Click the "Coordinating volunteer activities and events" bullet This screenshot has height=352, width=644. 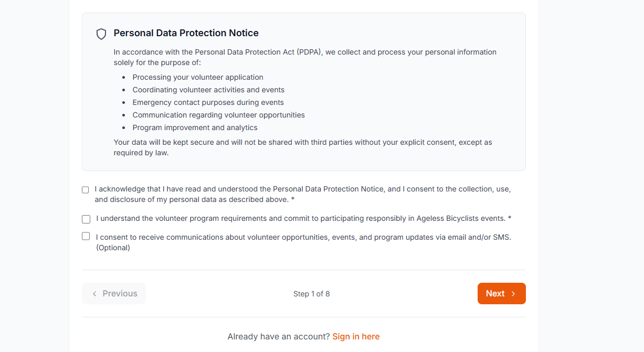(208, 90)
